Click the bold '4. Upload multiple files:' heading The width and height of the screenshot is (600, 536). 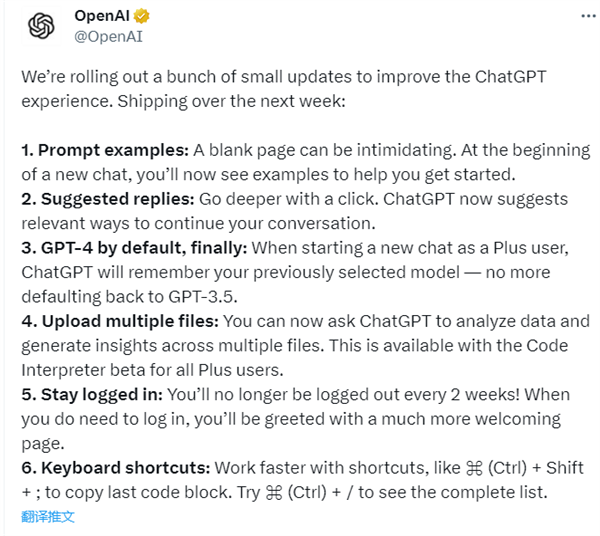(x=121, y=322)
